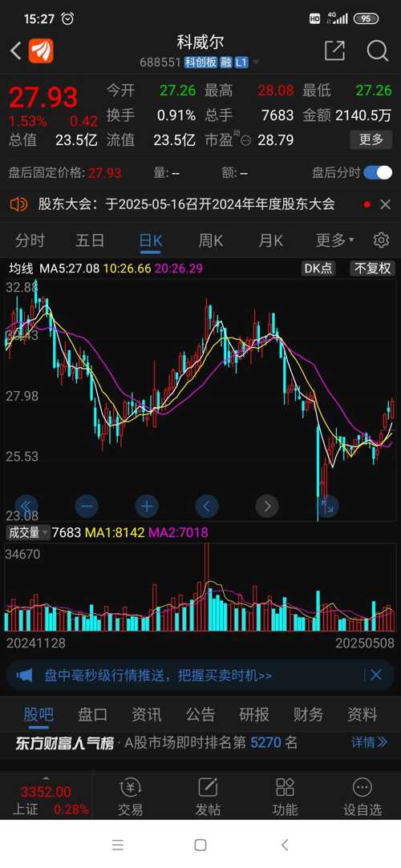
Task: Open the 盘口 tab
Action: [92, 715]
